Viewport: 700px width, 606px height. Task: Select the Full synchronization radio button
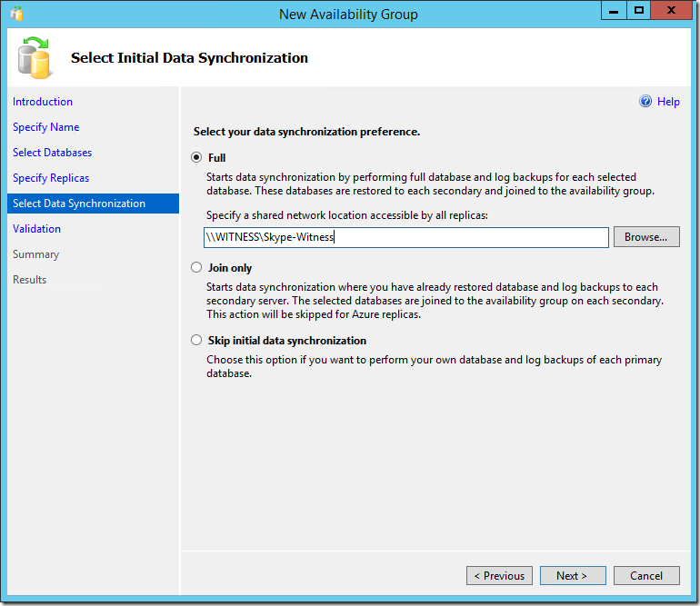[x=196, y=157]
